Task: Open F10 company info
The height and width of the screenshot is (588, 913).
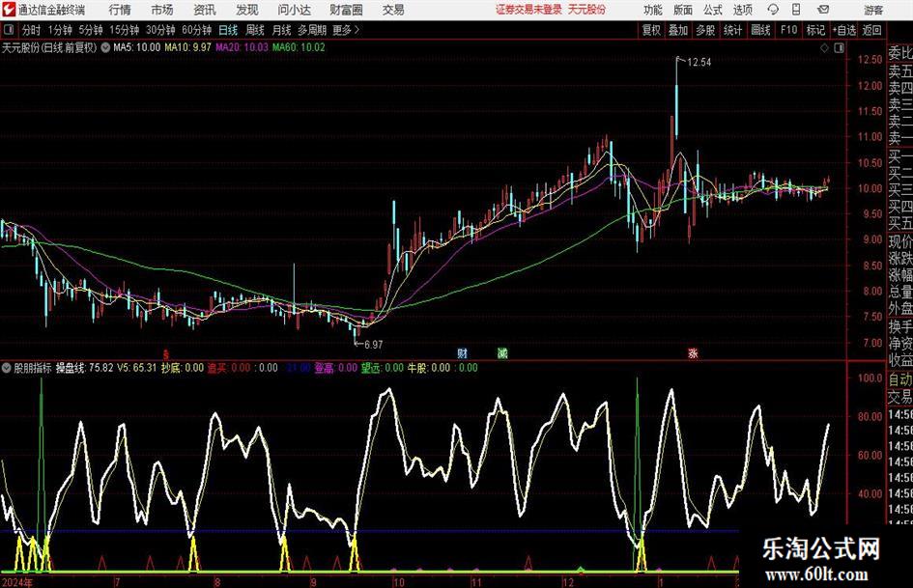Action: point(789,30)
